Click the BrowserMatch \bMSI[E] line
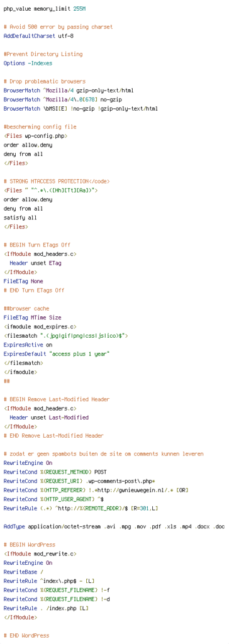 (81, 108)
